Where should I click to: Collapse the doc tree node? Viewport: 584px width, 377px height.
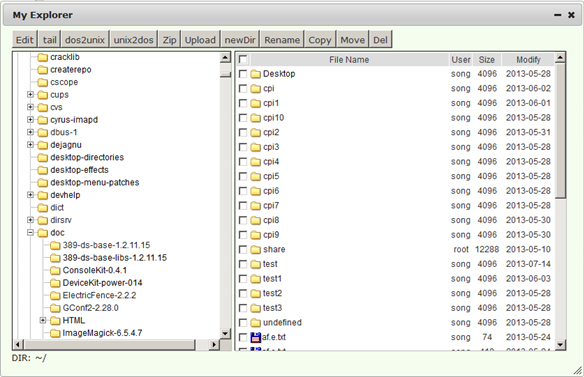click(x=31, y=233)
